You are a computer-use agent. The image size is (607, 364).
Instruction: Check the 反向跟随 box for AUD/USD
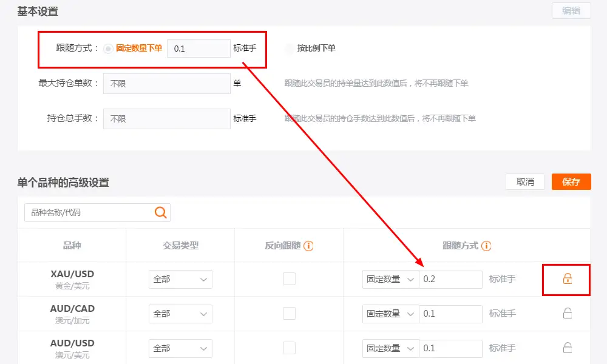click(289, 348)
